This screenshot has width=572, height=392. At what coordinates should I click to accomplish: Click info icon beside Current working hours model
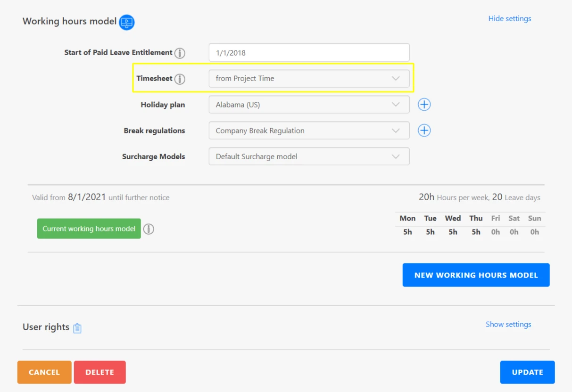tap(149, 229)
